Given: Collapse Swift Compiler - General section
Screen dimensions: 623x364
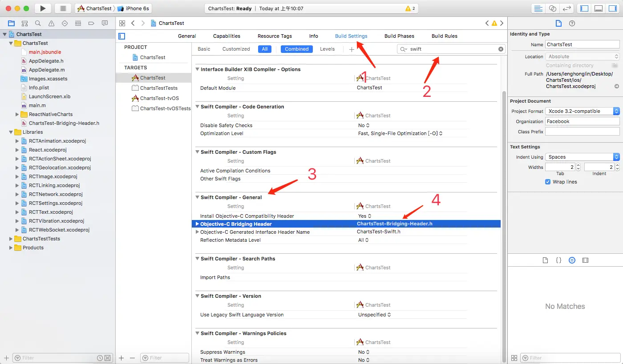Looking at the screenshot, I should click(197, 197).
